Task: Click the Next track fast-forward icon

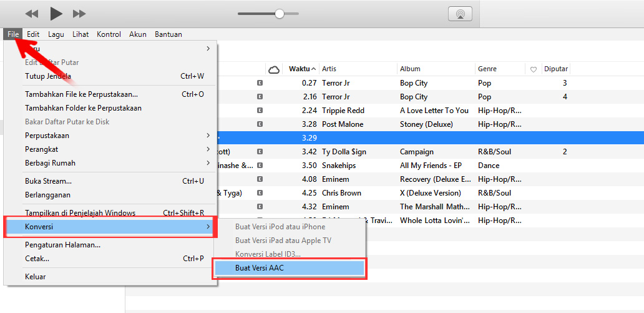Action: tap(79, 13)
